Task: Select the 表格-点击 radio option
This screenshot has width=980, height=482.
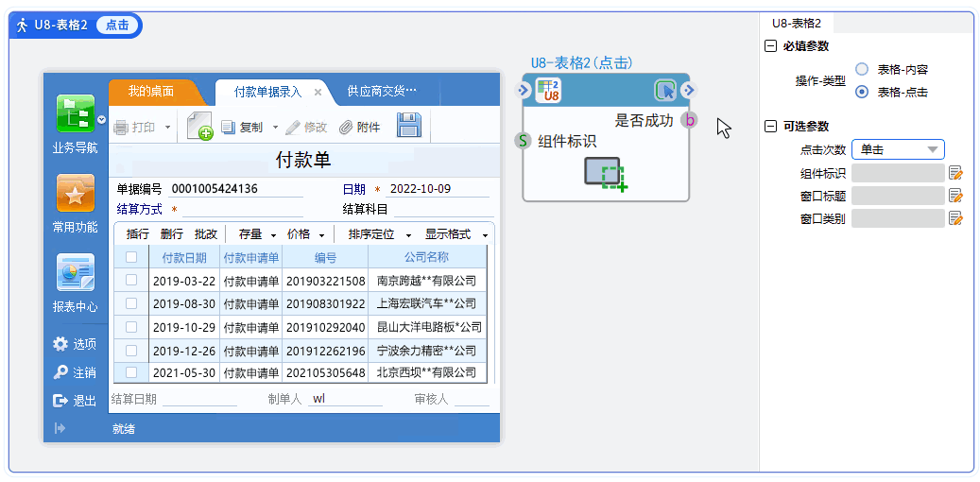Action: pyautogui.click(x=861, y=92)
